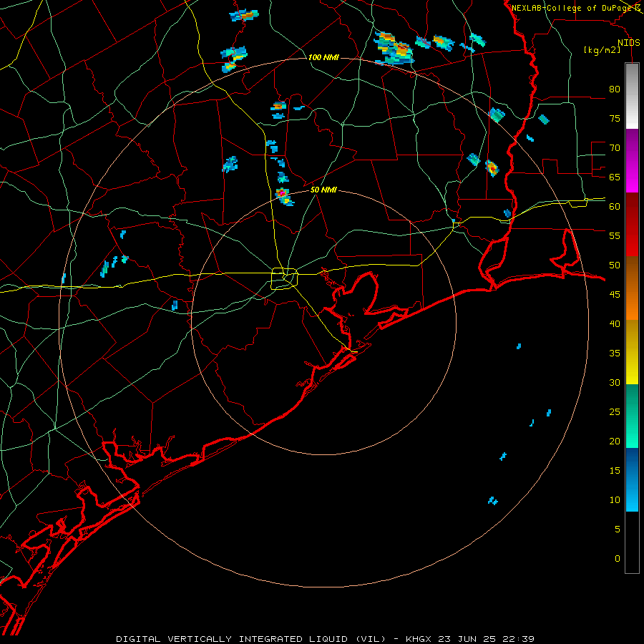Viewport: 644px width, 644px height.
Task: Select the 60 value on the VIL scale
Action: coord(615,206)
